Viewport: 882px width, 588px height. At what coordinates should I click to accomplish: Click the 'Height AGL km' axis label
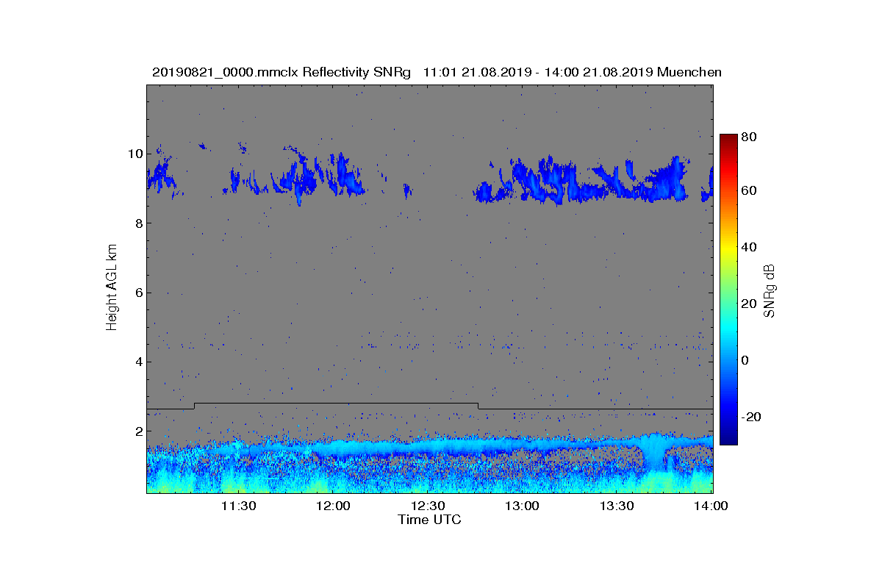tap(112, 287)
